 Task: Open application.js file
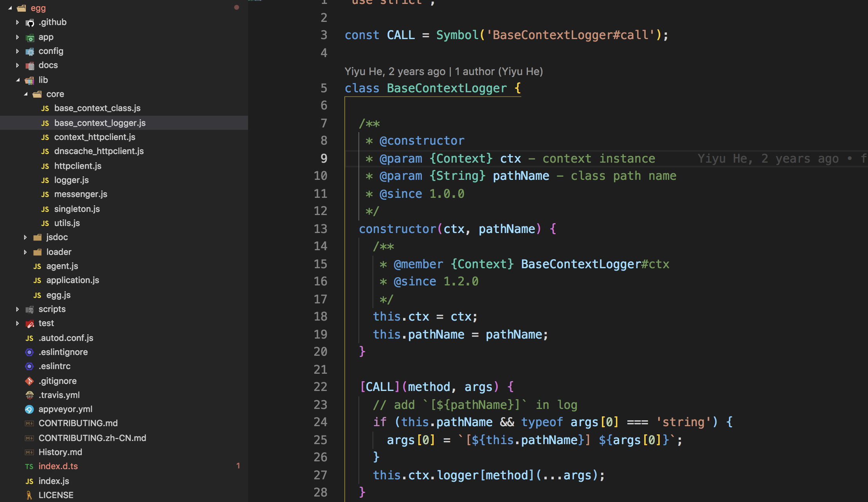(x=73, y=280)
